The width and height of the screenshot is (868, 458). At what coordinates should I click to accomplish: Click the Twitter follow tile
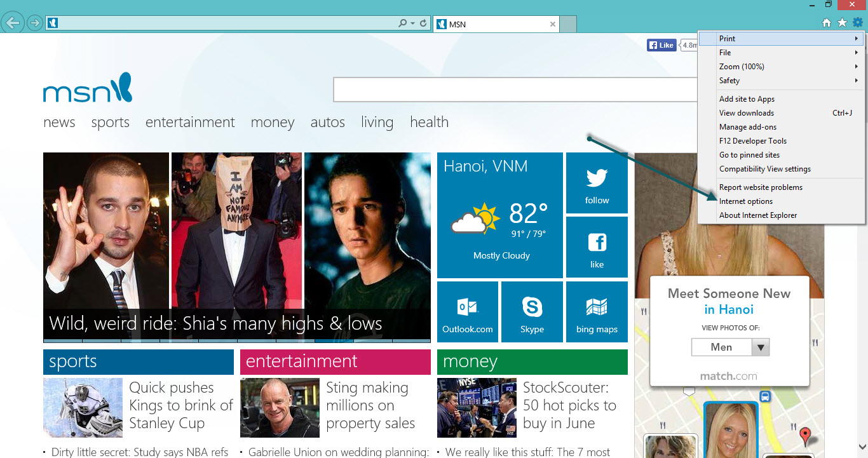[597, 183]
